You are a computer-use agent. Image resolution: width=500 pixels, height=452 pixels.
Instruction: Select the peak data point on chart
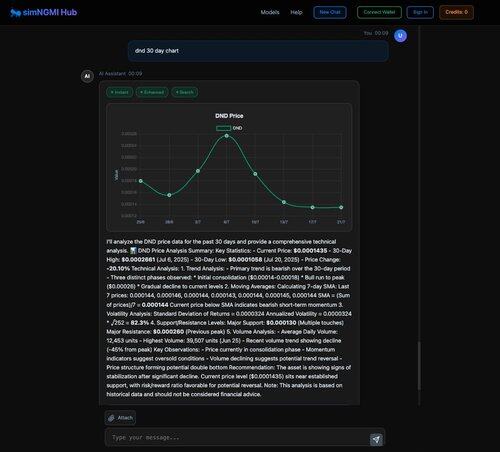click(x=227, y=136)
